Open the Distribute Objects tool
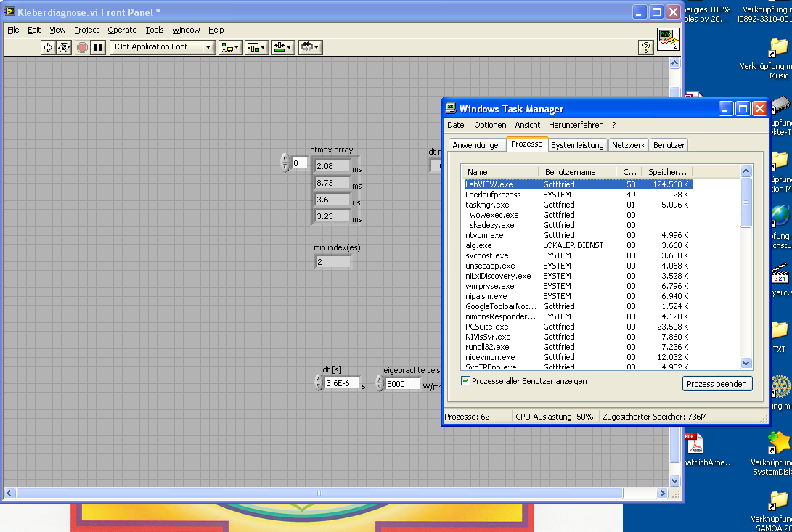 256,47
